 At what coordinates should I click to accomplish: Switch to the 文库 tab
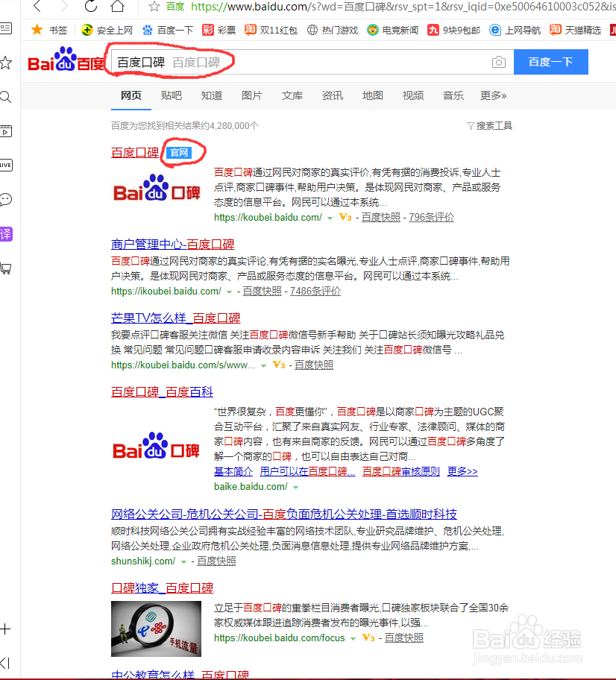click(x=292, y=95)
